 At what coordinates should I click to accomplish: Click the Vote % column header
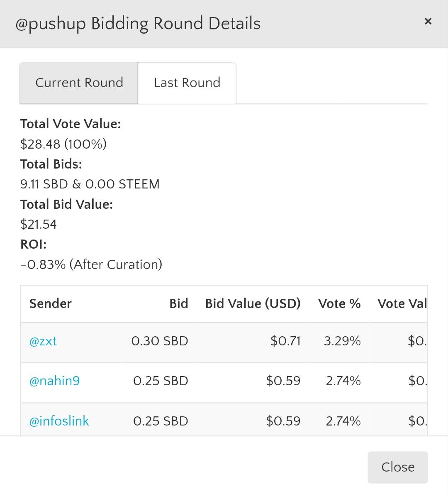click(339, 304)
